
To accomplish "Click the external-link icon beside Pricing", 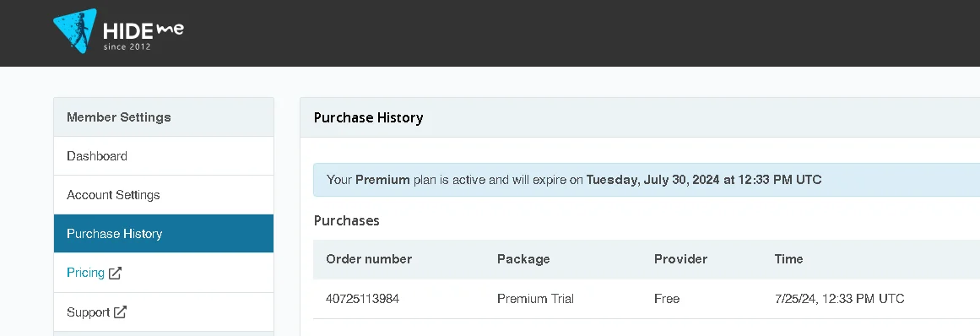I will [x=115, y=273].
